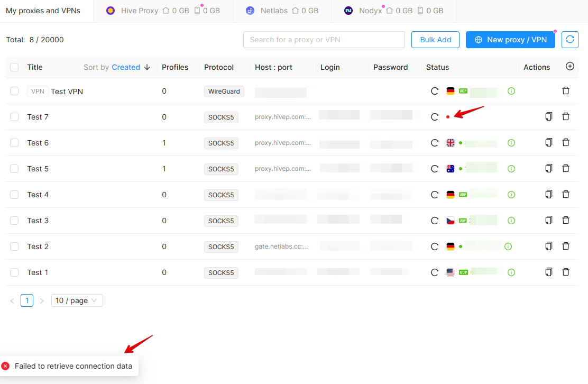Image resolution: width=588 pixels, height=384 pixels.
Task: Create a New proxy / VPN
Action: [x=510, y=40]
